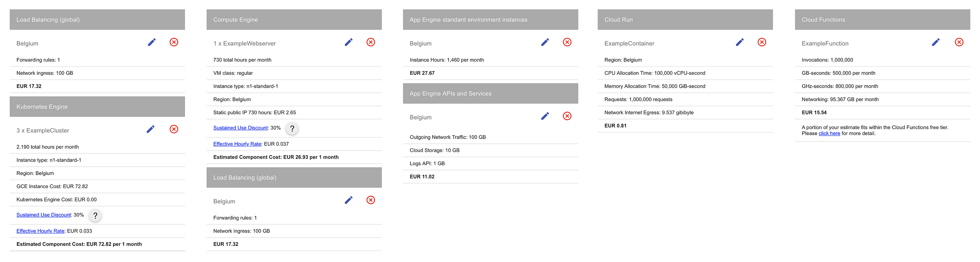Screen dimensions: 980x262
Task: Click 'Kubernetes Engine Cost: EUR 0.00'
Action: pos(57,200)
